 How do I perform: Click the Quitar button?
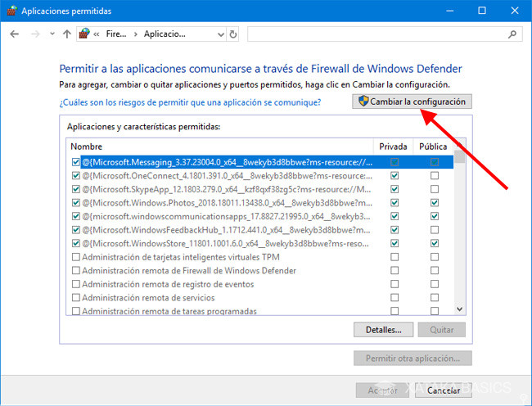pos(442,330)
